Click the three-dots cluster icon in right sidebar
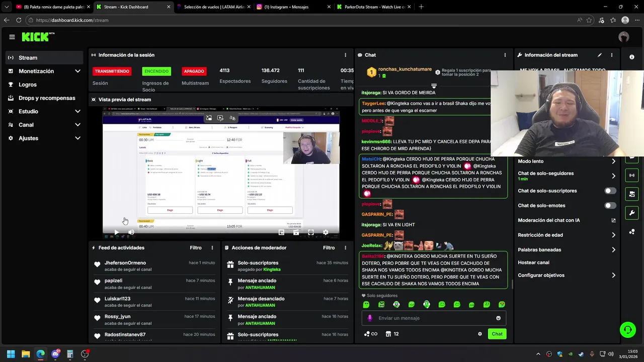Viewport: 644px width, 362px height. [632, 232]
